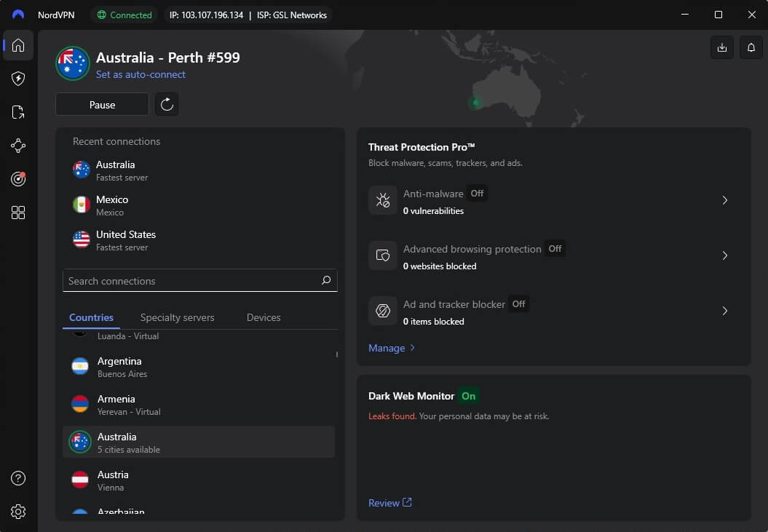Open the extra features grid icon
The image size is (768, 532).
pyautogui.click(x=17, y=213)
